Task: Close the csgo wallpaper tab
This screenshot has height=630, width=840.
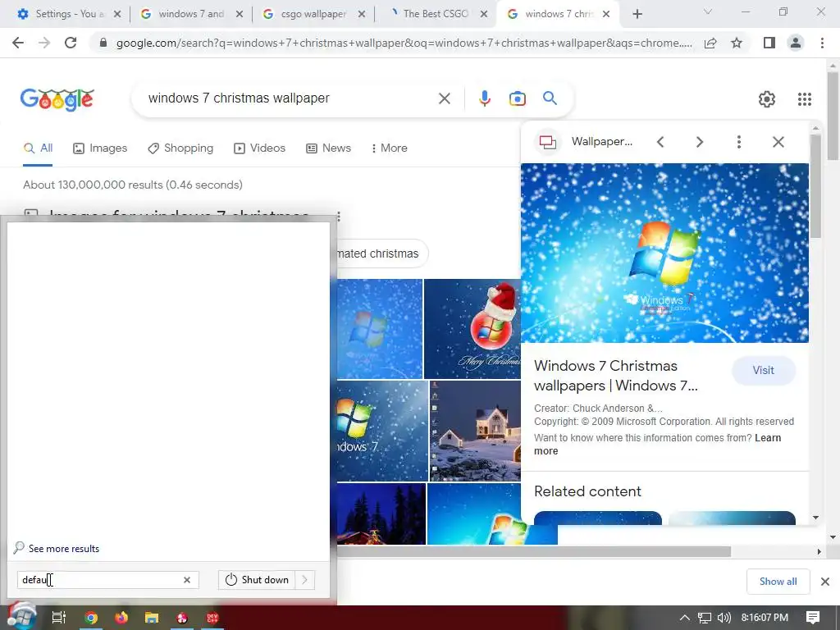Action: [x=362, y=14]
